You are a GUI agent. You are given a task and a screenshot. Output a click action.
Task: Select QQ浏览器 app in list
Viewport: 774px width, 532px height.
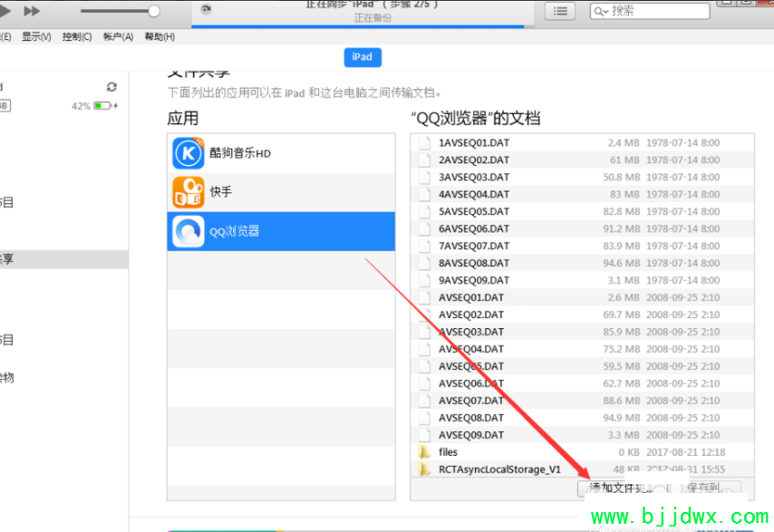point(281,231)
